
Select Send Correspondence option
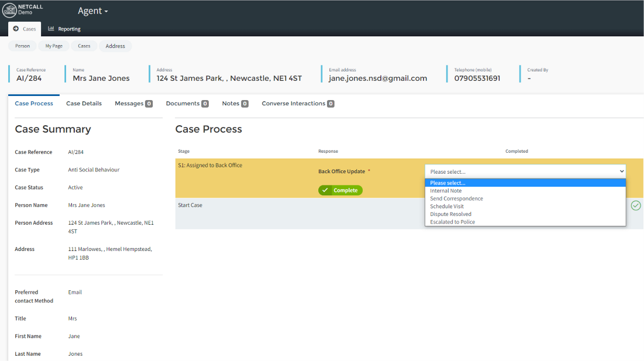[x=456, y=198]
